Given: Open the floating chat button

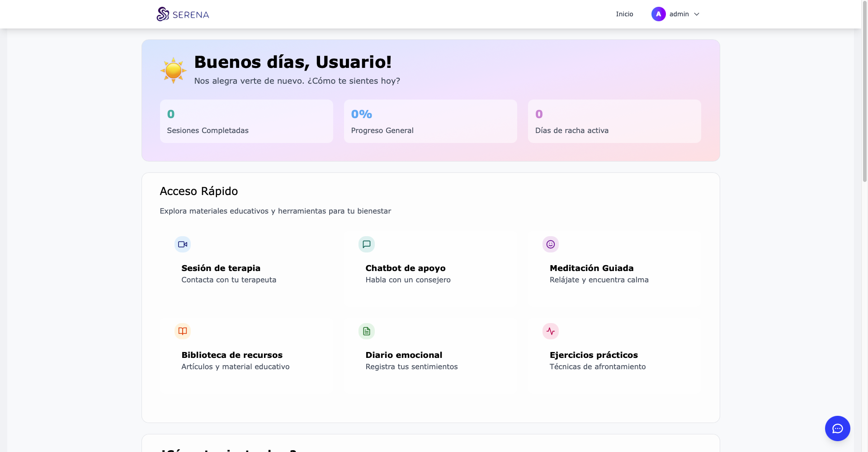Looking at the screenshot, I should point(837,428).
